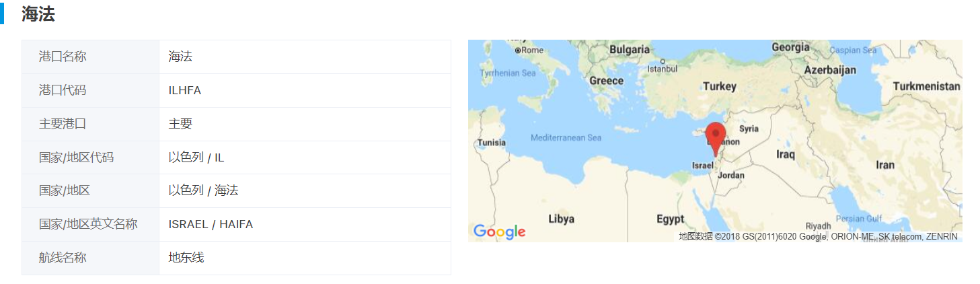This screenshot has width=980, height=284.
Task: Click the ISRAEL / HAIFA value
Action: (211, 224)
